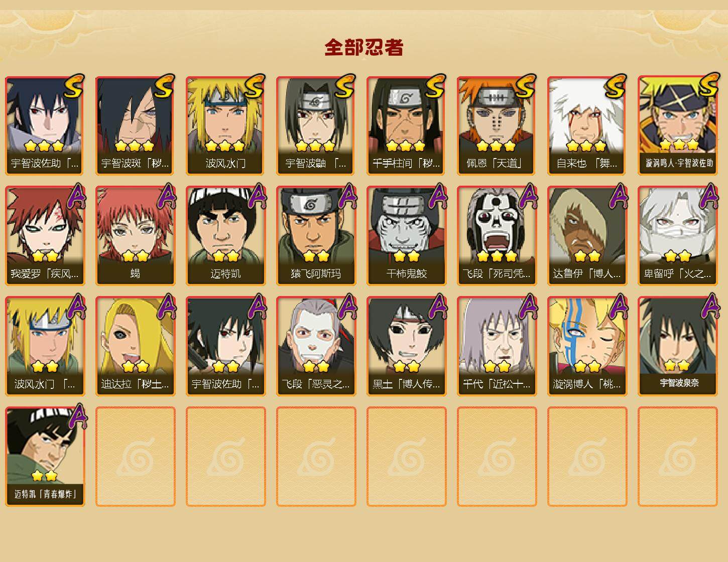The height and width of the screenshot is (562, 728).
Task: Select the 波风水门 S-rank ninja card
Action: [x=225, y=125]
